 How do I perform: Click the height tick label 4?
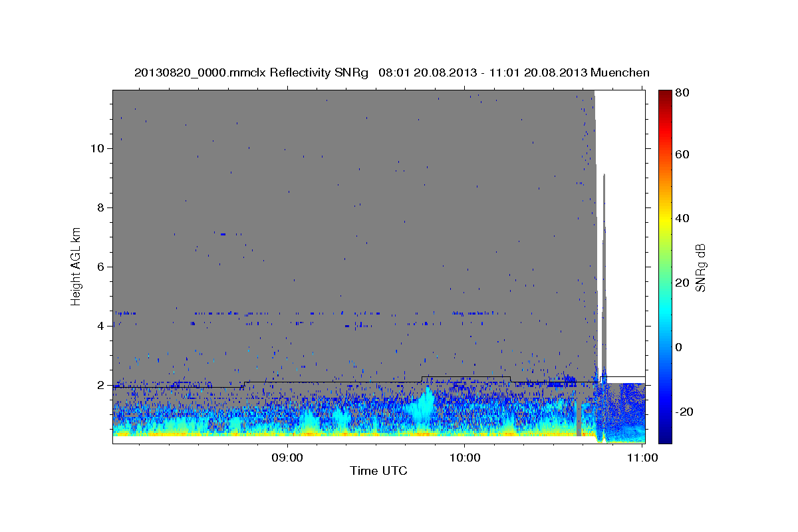click(x=101, y=326)
